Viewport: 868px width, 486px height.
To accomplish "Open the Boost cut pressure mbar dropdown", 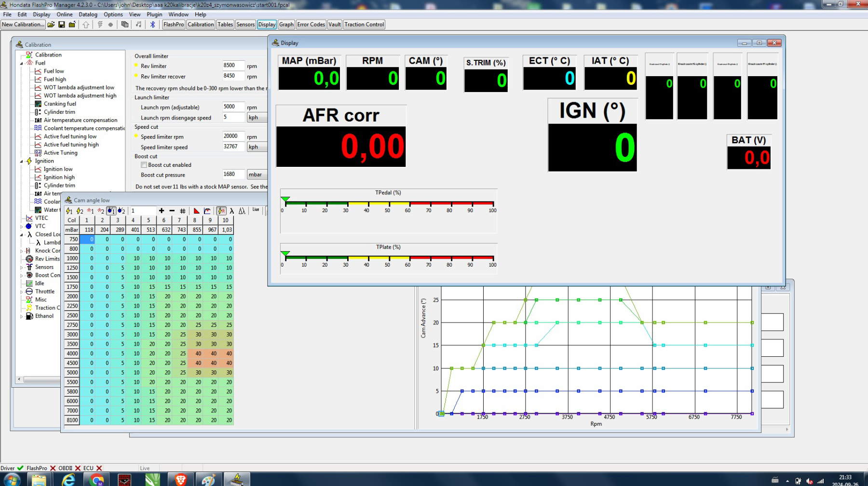I will pos(256,175).
